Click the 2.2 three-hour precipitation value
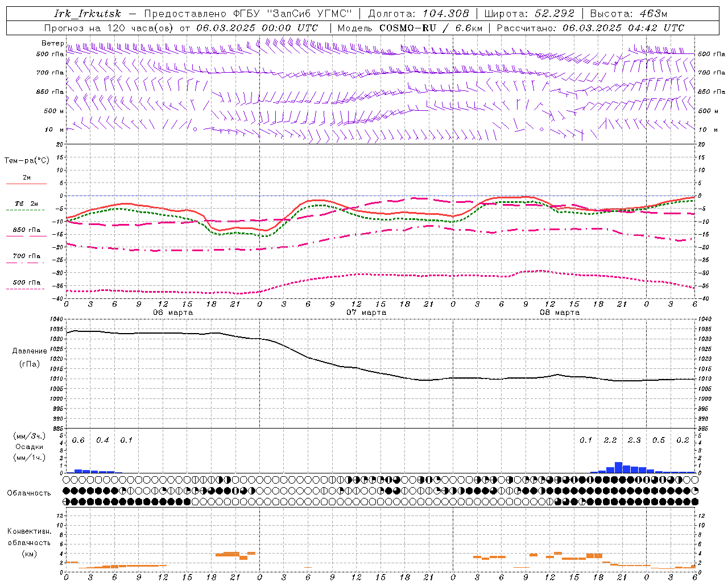728x582 pixels. (x=610, y=440)
